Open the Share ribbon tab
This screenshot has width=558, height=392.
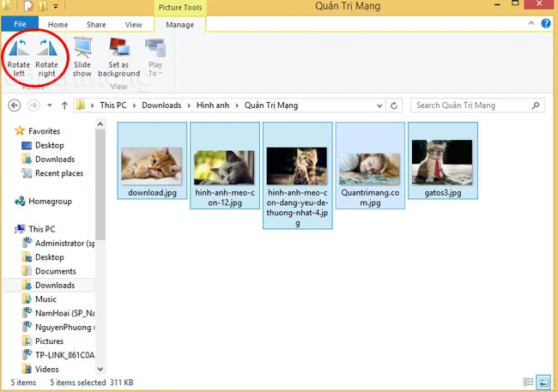pyautogui.click(x=97, y=26)
